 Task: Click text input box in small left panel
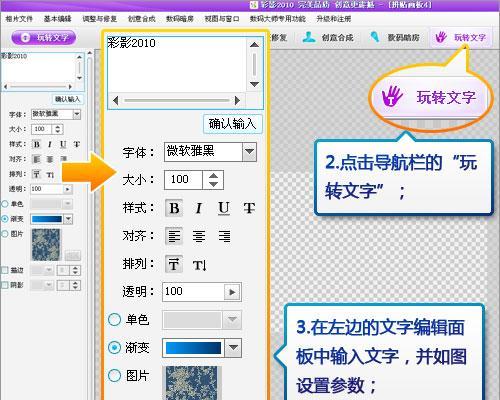pyautogui.click(x=38, y=67)
